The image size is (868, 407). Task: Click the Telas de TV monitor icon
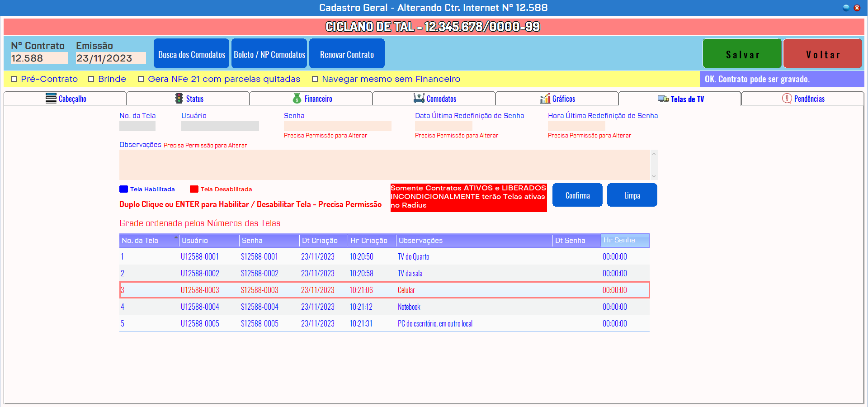(x=663, y=99)
